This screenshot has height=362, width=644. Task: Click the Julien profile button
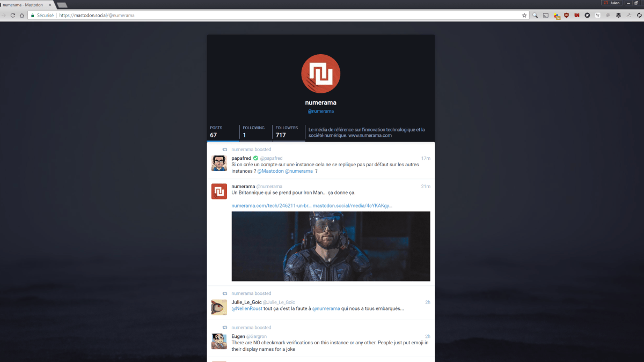(612, 3)
